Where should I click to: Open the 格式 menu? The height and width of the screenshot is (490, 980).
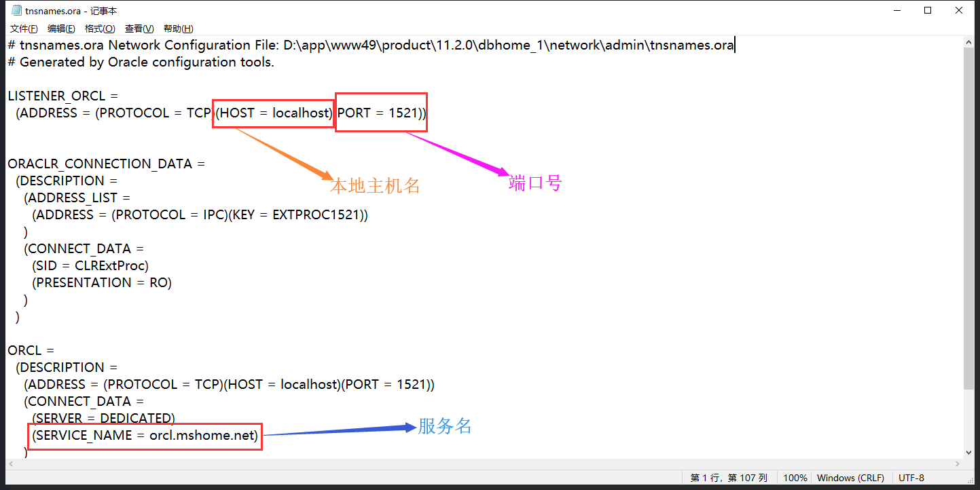click(100, 28)
